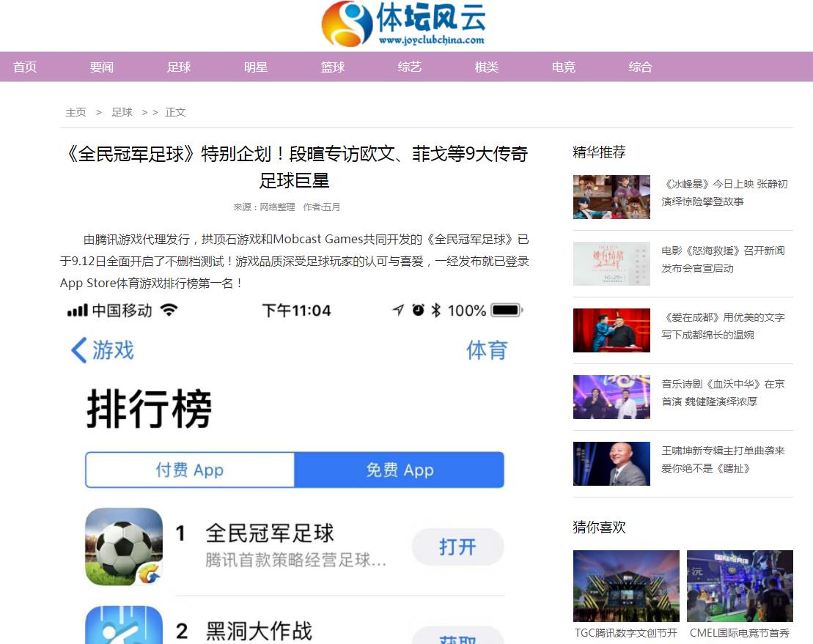Click the CMEL国际电竞节首秀 caption link
The image size is (813, 644).
[x=740, y=632]
